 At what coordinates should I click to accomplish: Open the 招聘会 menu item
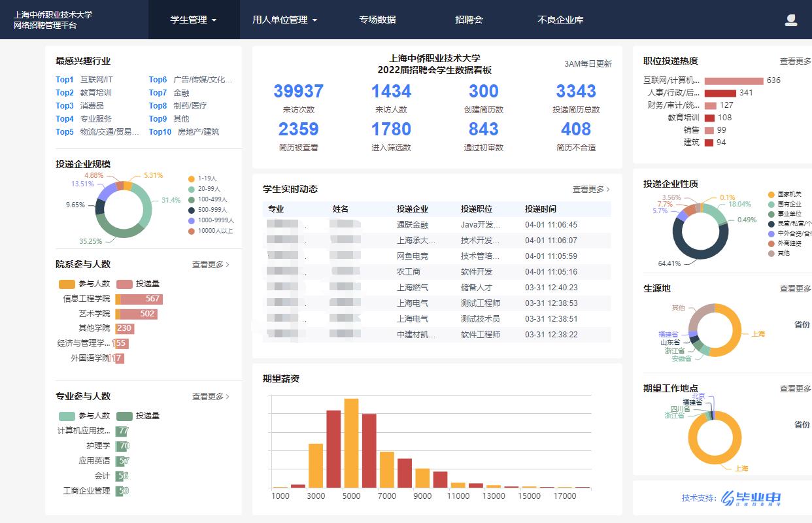[469, 20]
